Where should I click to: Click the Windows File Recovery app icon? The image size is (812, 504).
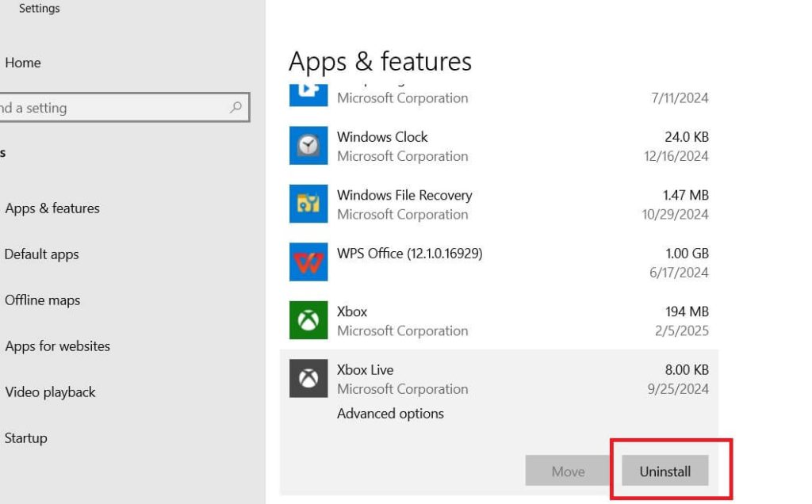click(308, 204)
